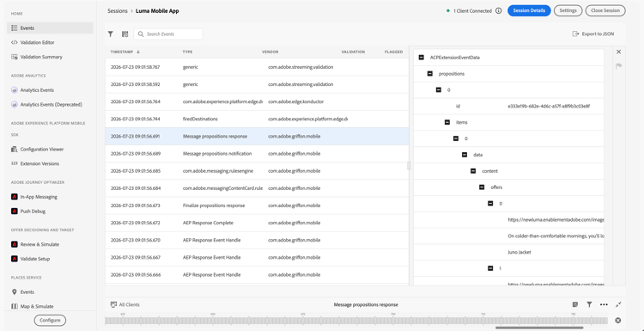
Task: Collapse the ACPExtensionEventData node
Action: pyautogui.click(x=422, y=58)
